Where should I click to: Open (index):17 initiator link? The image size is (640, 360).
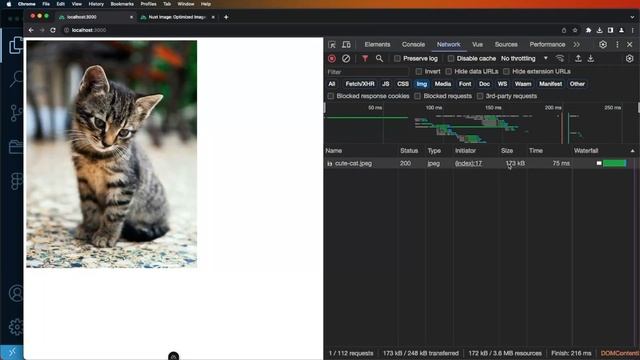pyautogui.click(x=468, y=163)
